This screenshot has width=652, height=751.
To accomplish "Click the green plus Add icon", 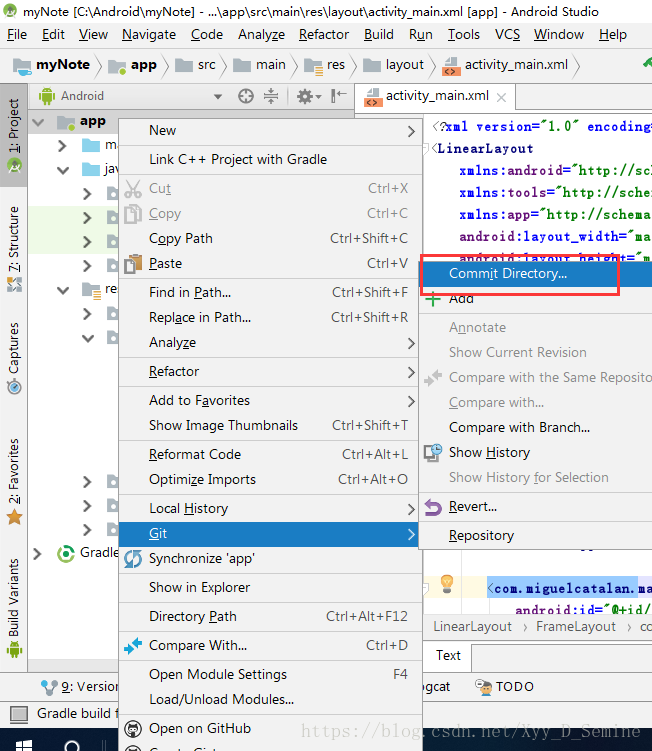I will [433, 299].
